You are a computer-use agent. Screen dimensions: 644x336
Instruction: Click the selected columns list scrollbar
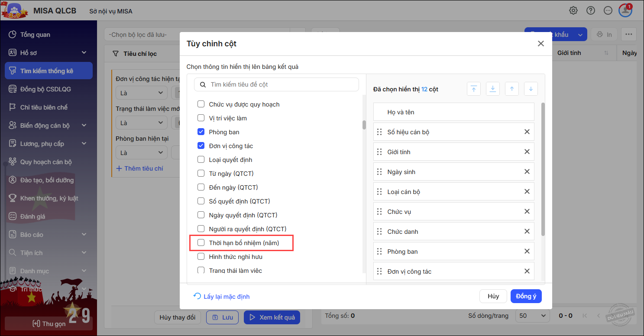[x=543, y=169]
